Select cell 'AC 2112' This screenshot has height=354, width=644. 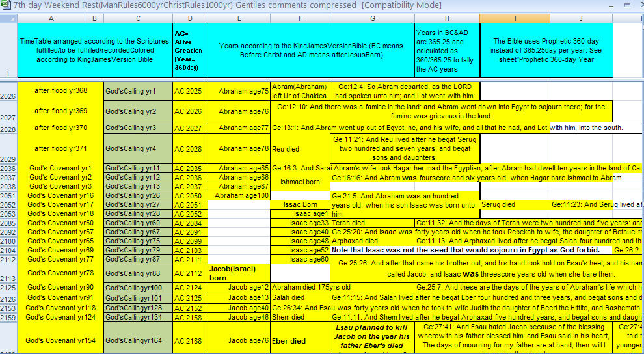pos(190,273)
